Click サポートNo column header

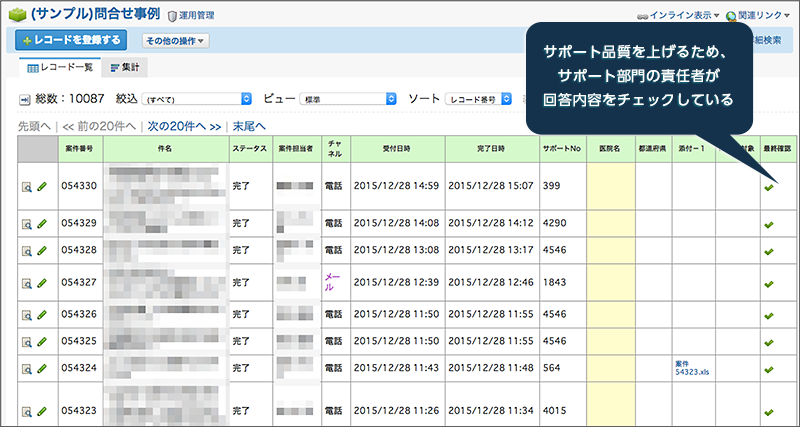click(x=563, y=149)
